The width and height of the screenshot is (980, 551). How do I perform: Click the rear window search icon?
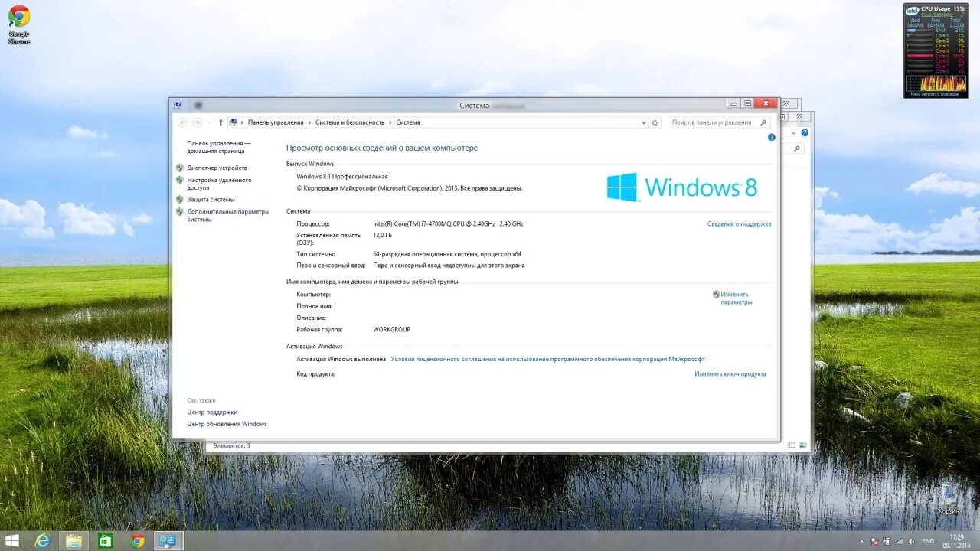pos(796,148)
